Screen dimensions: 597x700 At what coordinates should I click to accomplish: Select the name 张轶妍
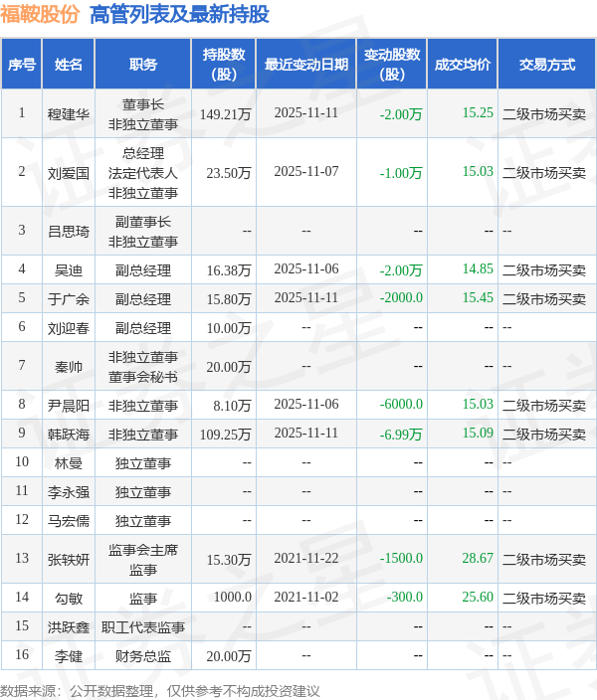[69, 560]
